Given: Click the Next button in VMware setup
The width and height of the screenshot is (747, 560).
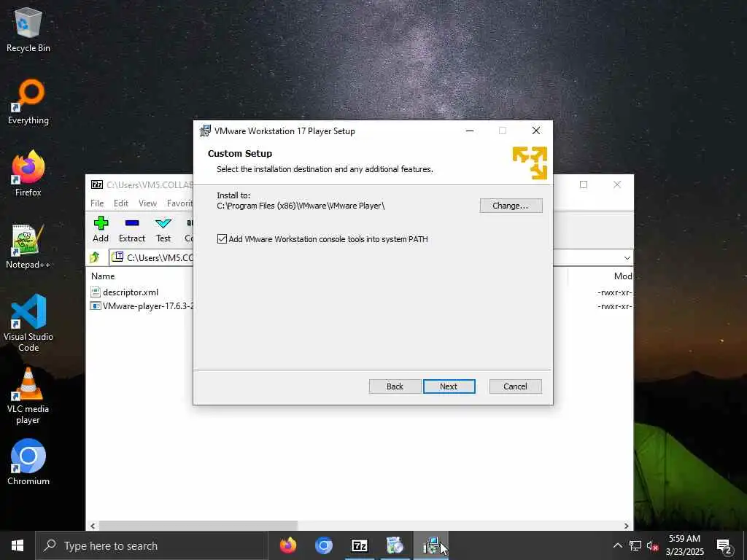Looking at the screenshot, I should click(449, 386).
